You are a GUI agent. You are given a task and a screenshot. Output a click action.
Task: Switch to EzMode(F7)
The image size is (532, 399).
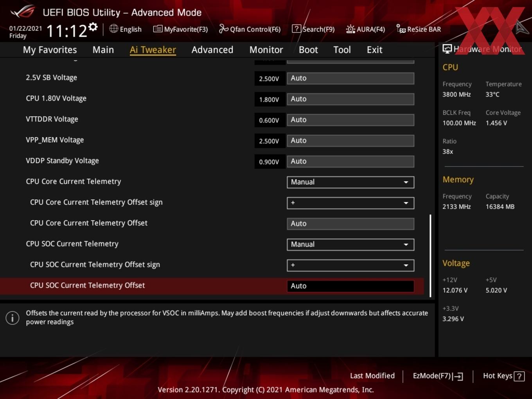coord(438,376)
